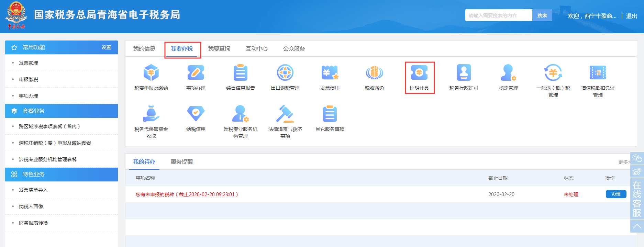Screen dimensions: 644x247
Task: Click the star icon beside 常用功能
Action: (x=14, y=47)
